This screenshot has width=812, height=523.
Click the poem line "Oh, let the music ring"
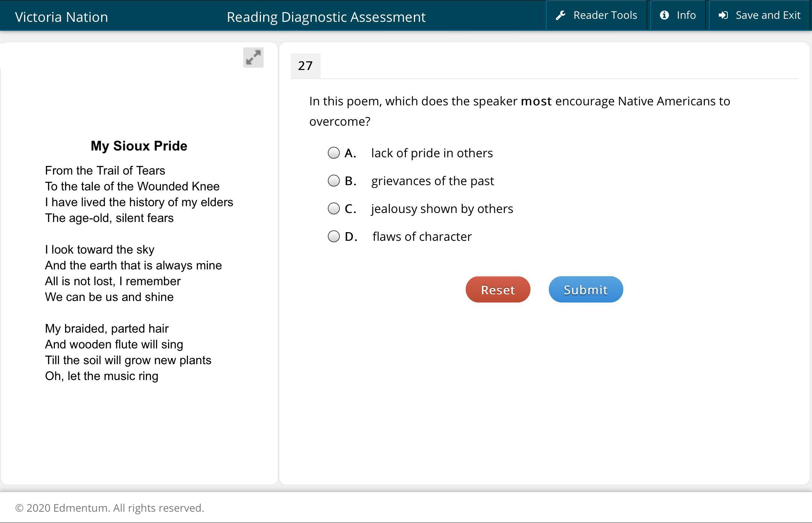(101, 376)
